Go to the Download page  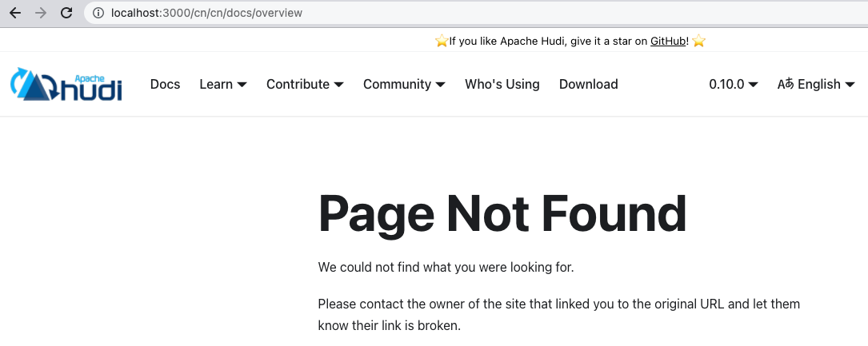click(x=589, y=84)
